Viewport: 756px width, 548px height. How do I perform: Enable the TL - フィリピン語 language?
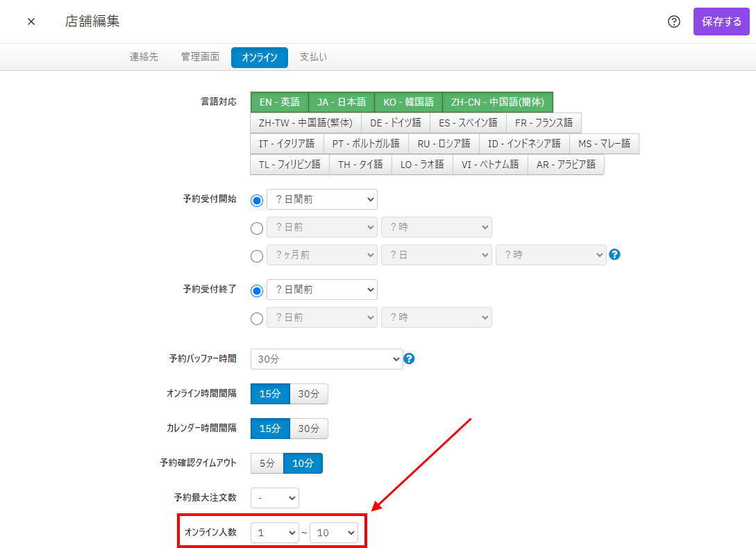(289, 165)
